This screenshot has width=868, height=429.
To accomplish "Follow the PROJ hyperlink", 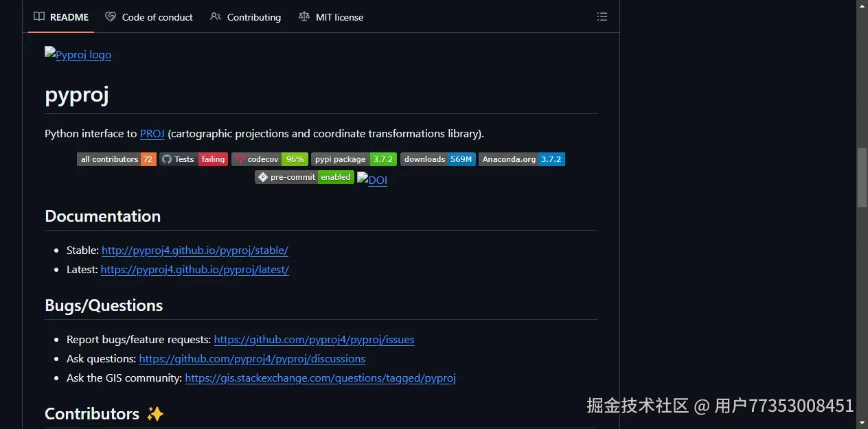I will (152, 134).
